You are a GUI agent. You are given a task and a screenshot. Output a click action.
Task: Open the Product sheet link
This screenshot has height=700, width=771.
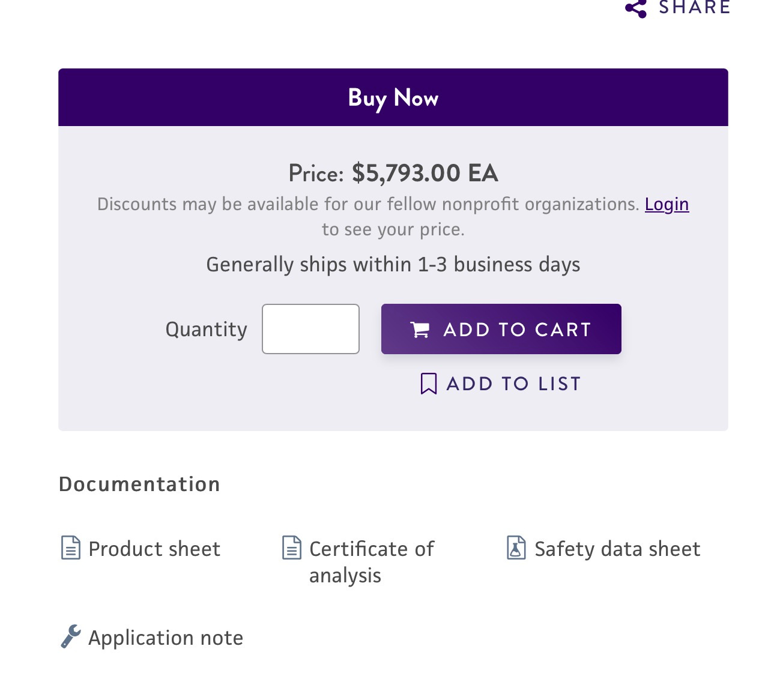click(x=154, y=549)
